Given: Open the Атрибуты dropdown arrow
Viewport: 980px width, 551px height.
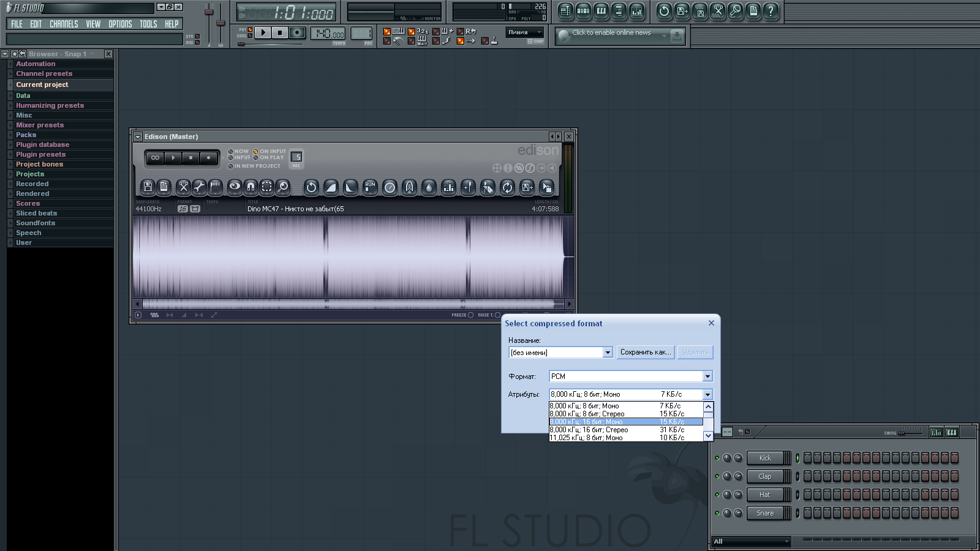Looking at the screenshot, I should click(707, 394).
